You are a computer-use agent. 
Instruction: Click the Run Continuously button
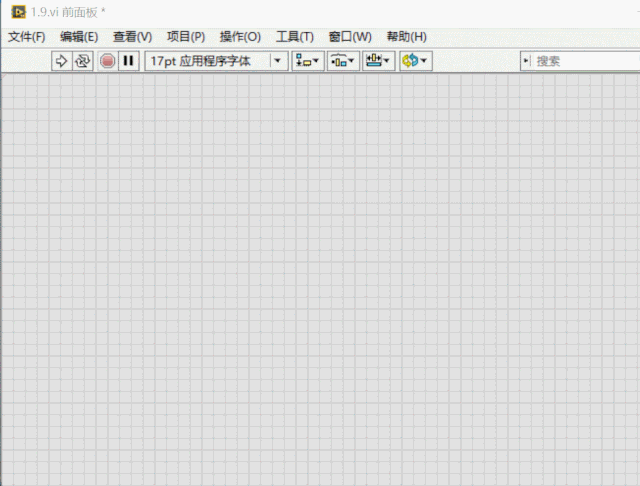coord(83,61)
